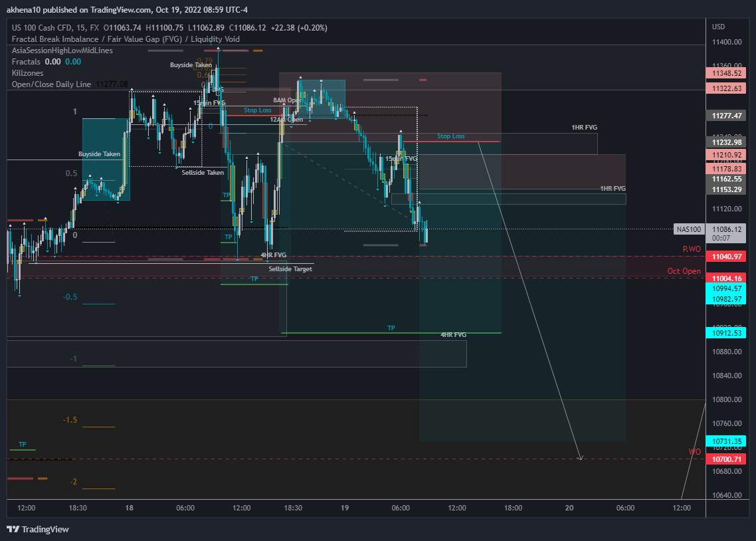This screenshot has height=541, width=756.
Task: Select the red WO line label
Action: (x=694, y=452)
